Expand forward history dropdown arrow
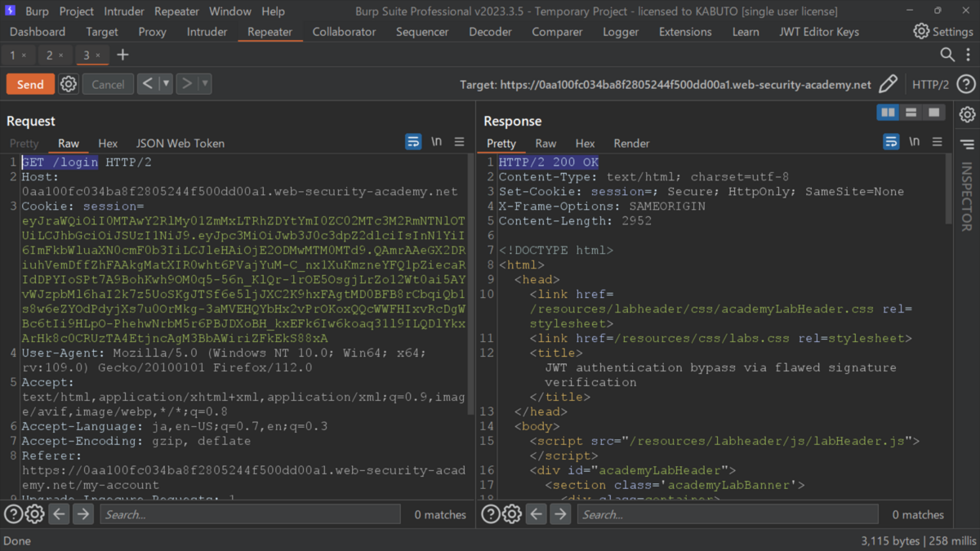The width and height of the screenshot is (980, 551). (205, 84)
